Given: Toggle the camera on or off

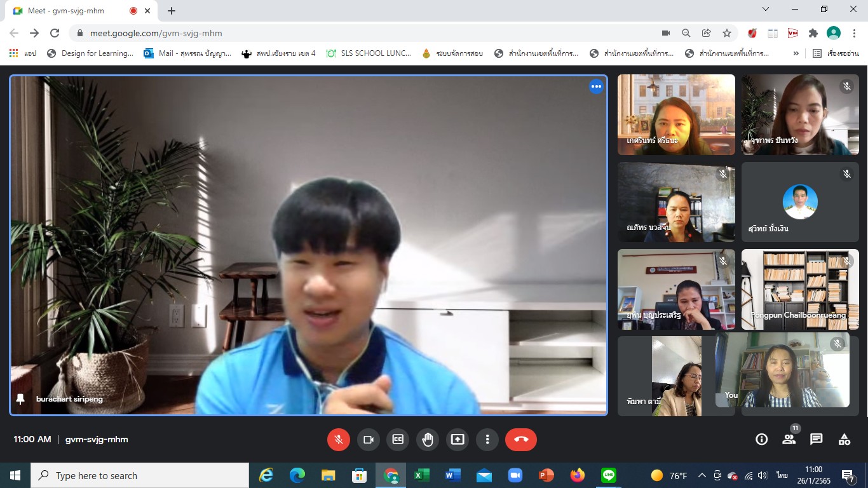Looking at the screenshot, I should pyautogui.click(x=368, y=439).
